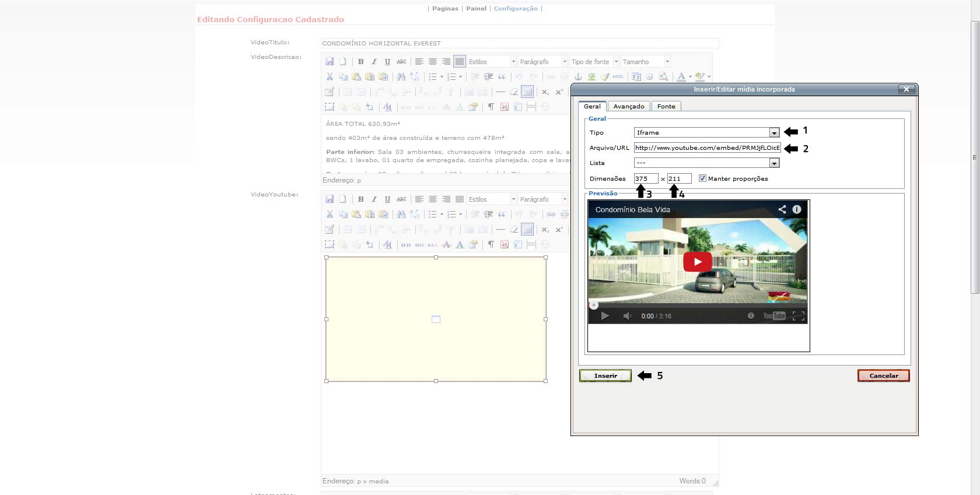Click Paste as plain text in VideoYoutube editor

coord(370,214)
